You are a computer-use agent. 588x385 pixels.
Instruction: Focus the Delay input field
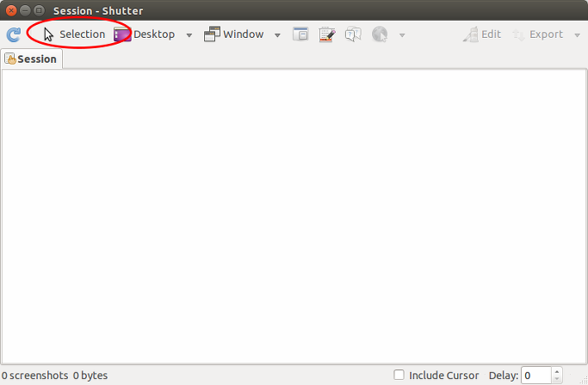coord(536,376)
